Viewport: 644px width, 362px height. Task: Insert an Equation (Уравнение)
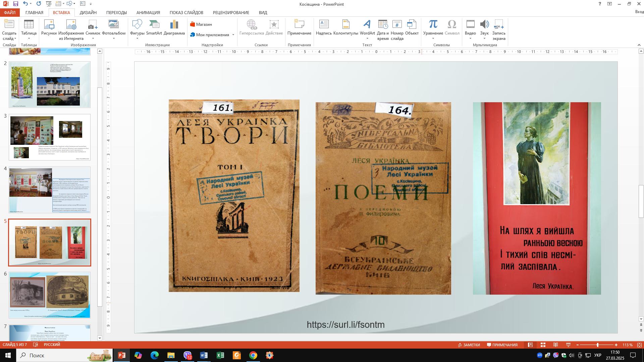click(x=433, y=29)
